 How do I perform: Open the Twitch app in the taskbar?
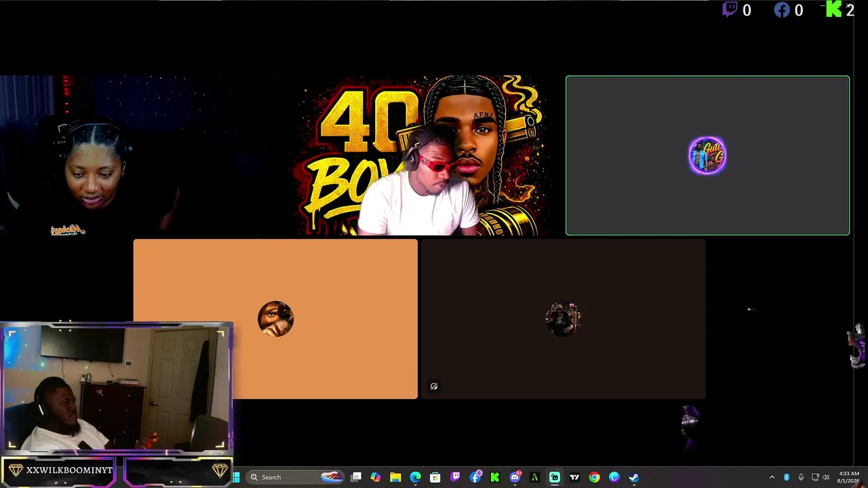click(x=455, y=477)
